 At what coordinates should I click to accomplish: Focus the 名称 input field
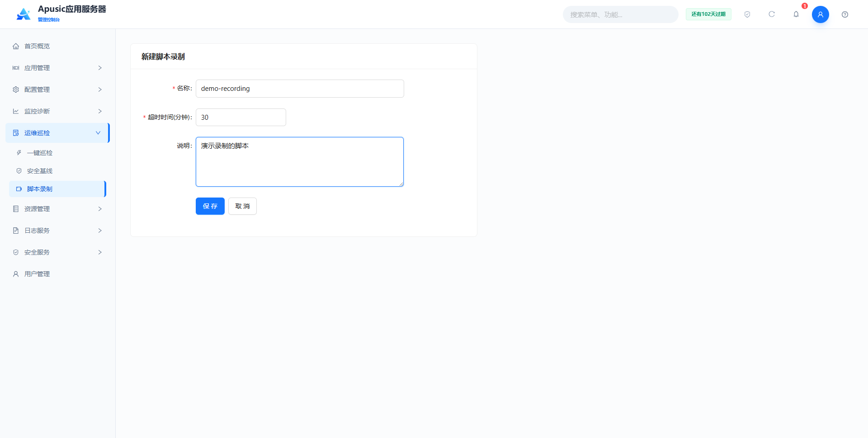coord(300,89)
